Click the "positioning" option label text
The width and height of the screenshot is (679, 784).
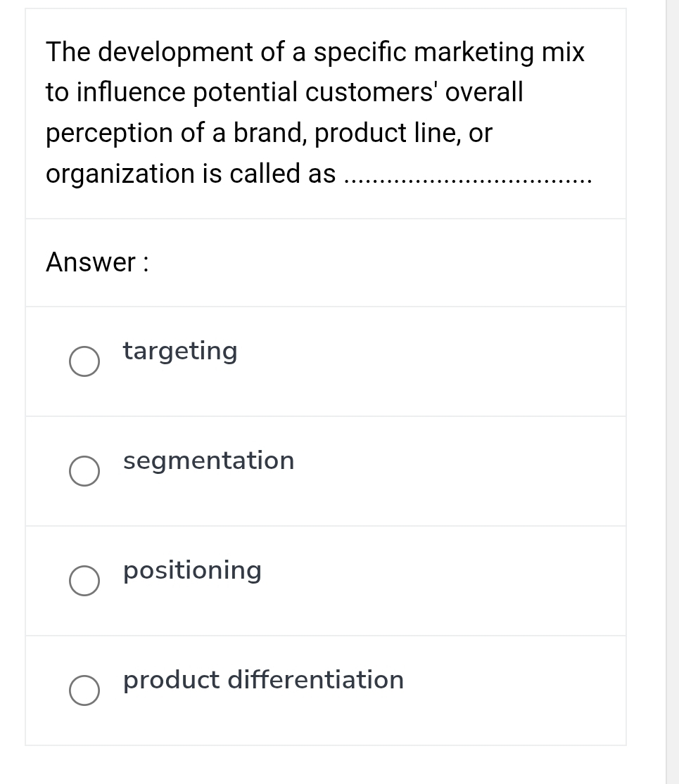[192, 570]
